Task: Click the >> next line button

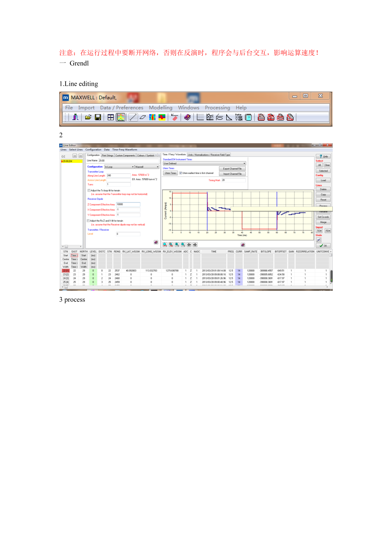Action: click(x=81, y=156)
